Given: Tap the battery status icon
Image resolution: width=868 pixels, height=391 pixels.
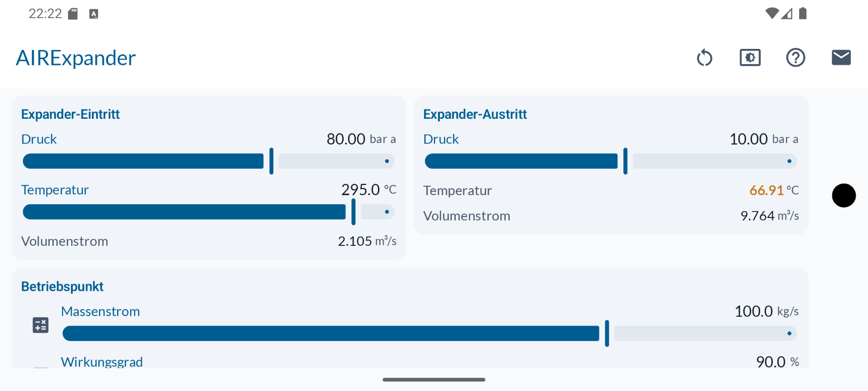Looking at the screenshot, I should click(x=803, y=13).
